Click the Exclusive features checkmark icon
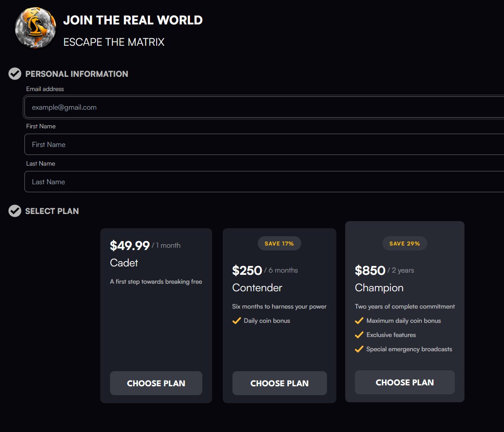The width and height of the screenshot is (504, 432). click(x=359, y=335)
